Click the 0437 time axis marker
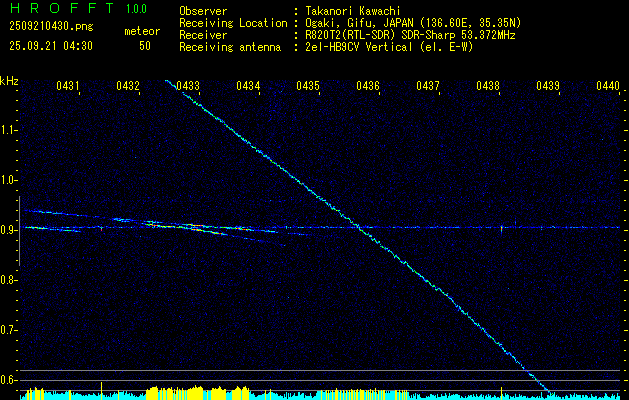The image size is (629, 400). 428,85
